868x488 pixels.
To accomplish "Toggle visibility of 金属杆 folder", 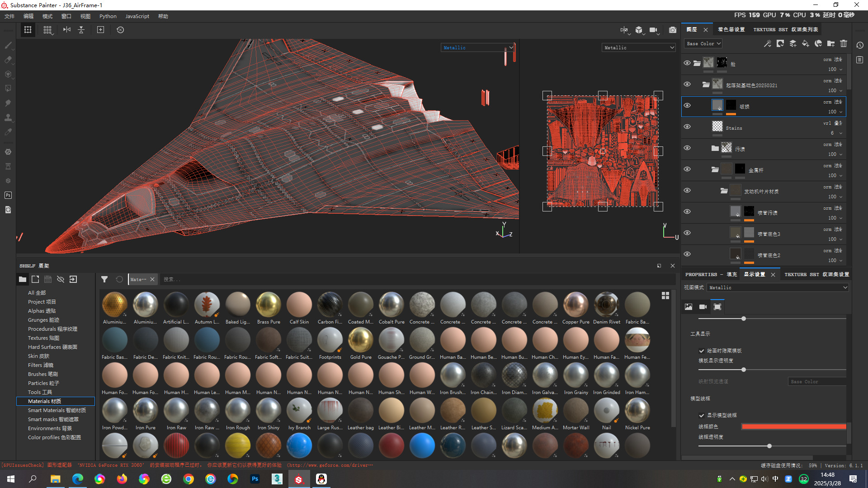I will point(687,169).
